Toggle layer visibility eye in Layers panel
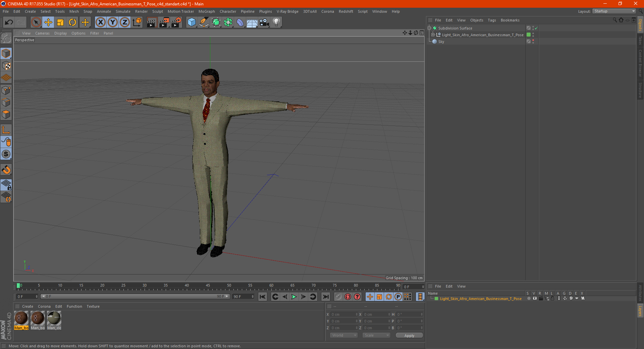 535,298
